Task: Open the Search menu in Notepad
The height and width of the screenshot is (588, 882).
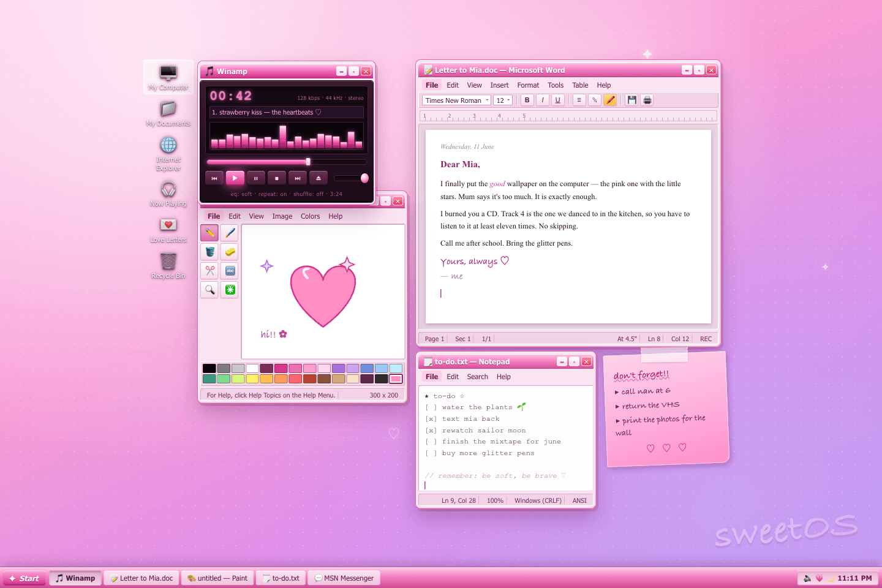Action: 477,377
